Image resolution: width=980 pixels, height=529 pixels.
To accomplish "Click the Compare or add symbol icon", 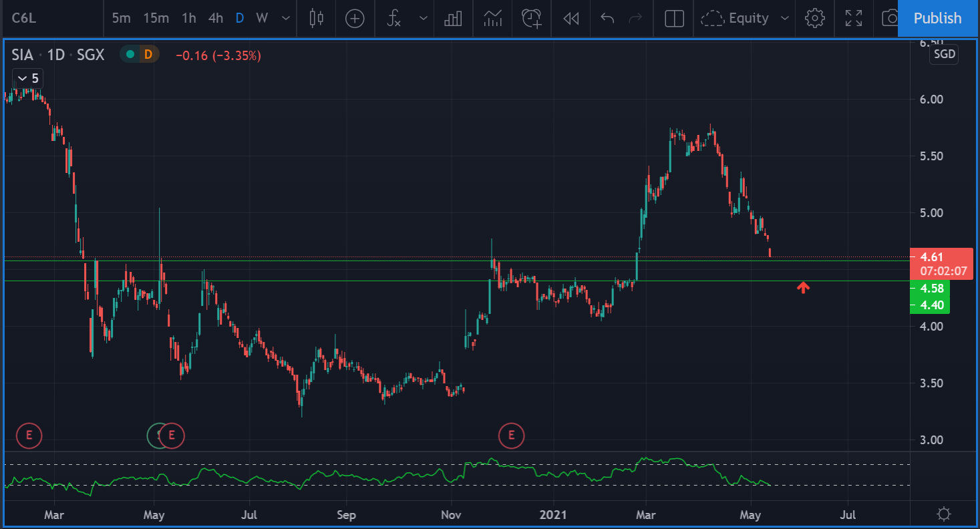I will point(355,18).
